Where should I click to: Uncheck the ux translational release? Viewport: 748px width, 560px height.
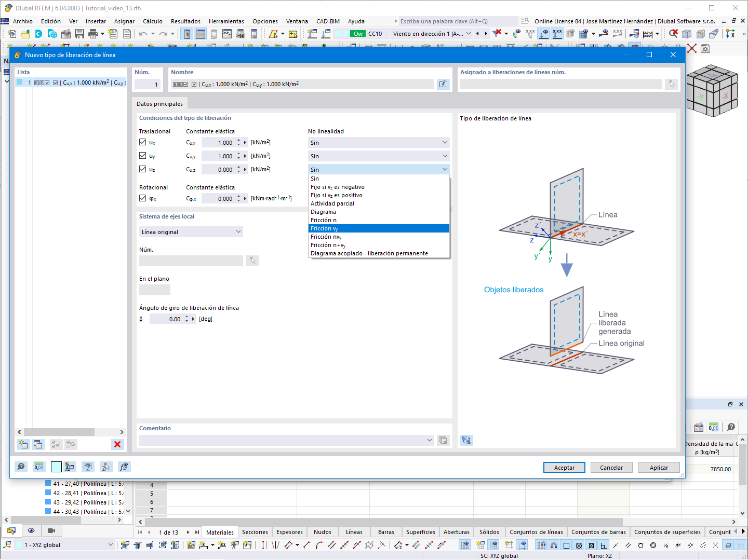coord(143,142)
